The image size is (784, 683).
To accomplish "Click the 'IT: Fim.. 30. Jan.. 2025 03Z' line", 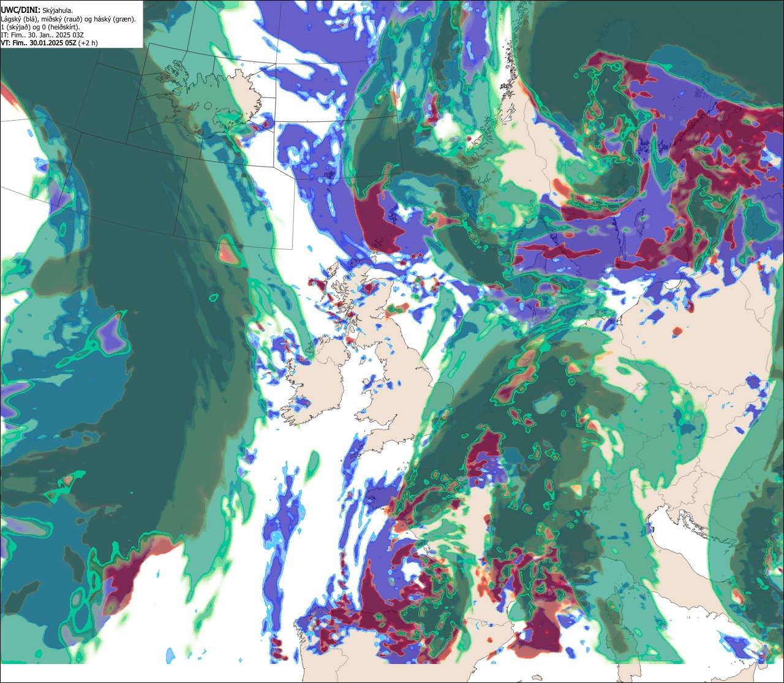I will coord(41,35).
